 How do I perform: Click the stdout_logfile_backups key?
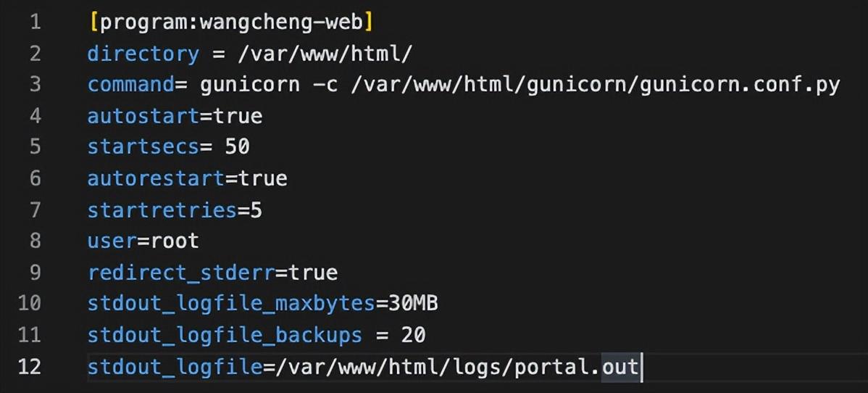coord(225,335)
